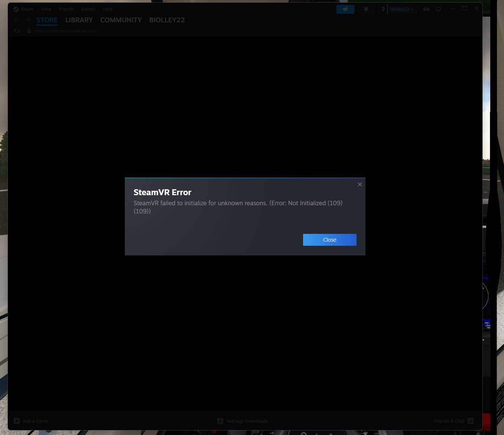Click the forward navigation arrow
Image resolution: width=504 pixels, height=435 pixels.
point(28,20)
